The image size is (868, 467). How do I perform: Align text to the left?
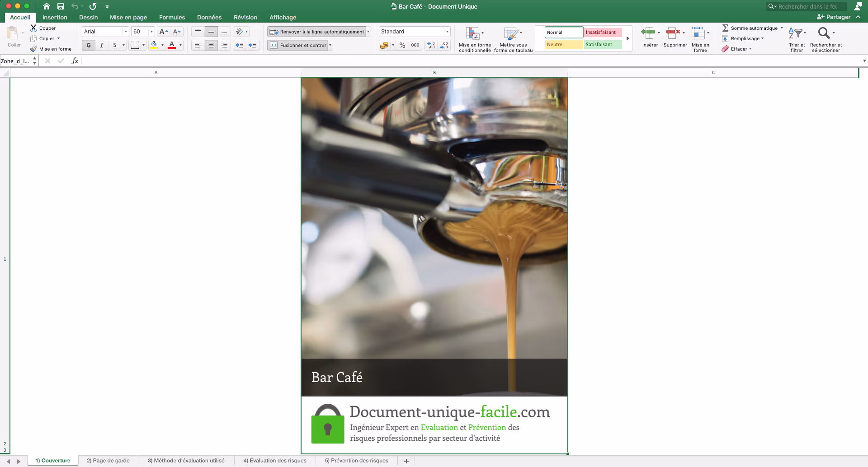pyautogui.click(x=198, y=45)
